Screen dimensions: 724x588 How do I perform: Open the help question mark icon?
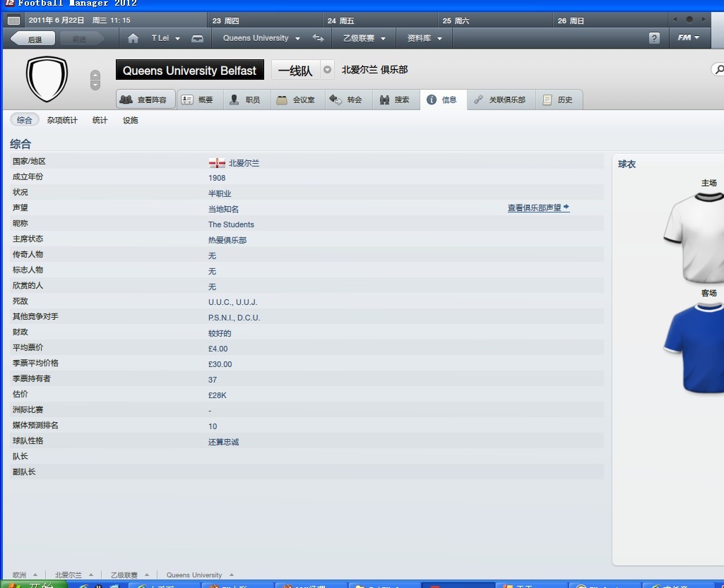coord(654,38)
